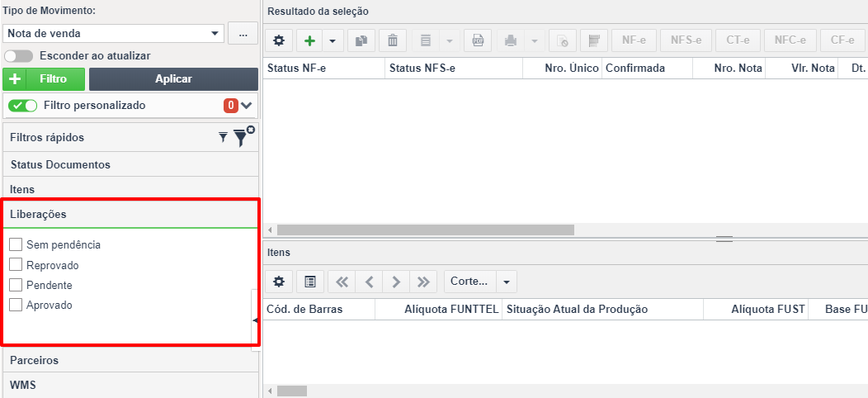Click the NF-e button
The image size is (868, 398).
tap(634, 40)
